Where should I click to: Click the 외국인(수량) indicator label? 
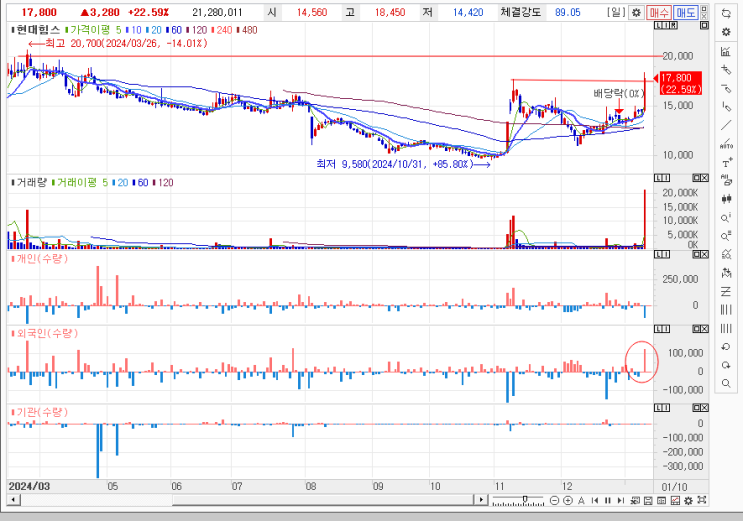point(47,333)
